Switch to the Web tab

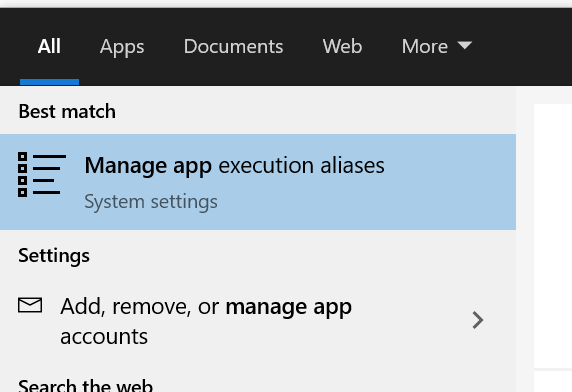tap(342, 47)
